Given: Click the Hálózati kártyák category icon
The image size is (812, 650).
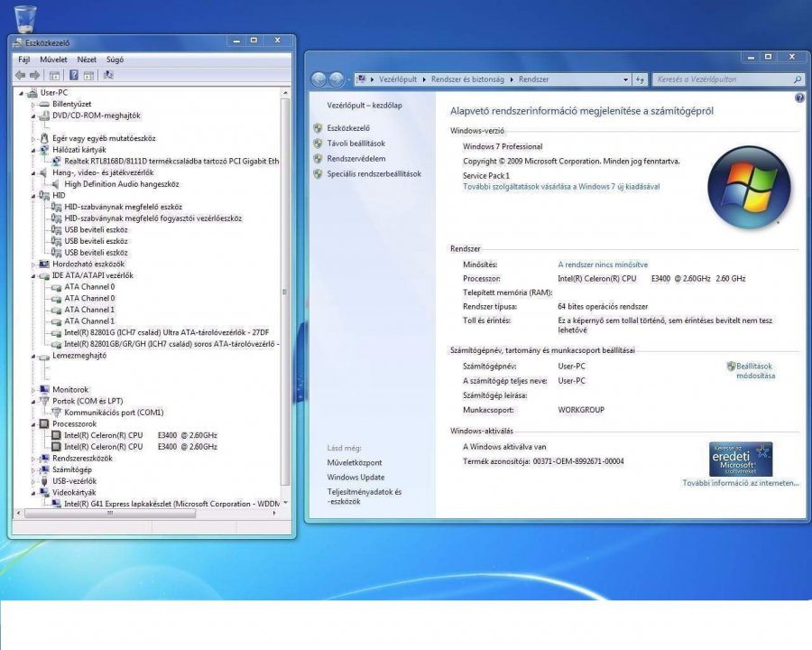Looking at the screenshot, I should [x=44, y=150].
